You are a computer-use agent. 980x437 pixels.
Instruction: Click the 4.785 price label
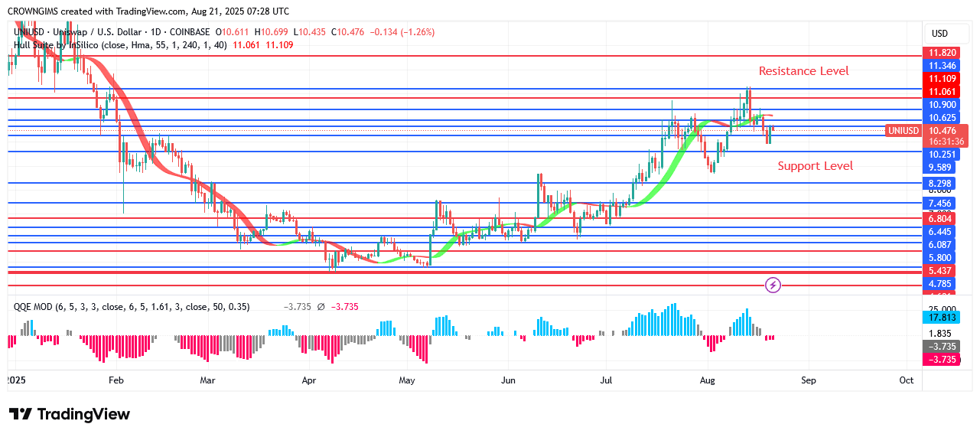940,285
